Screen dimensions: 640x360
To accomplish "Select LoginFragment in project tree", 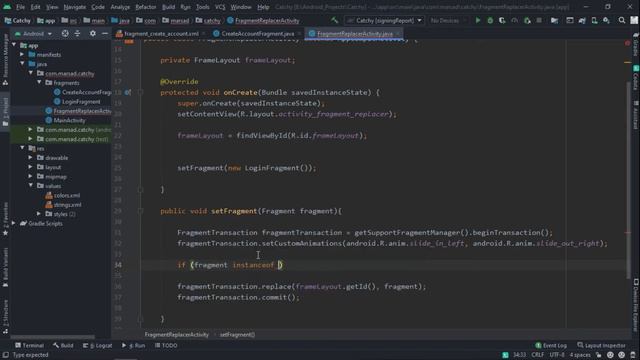I will pos(77,101).
